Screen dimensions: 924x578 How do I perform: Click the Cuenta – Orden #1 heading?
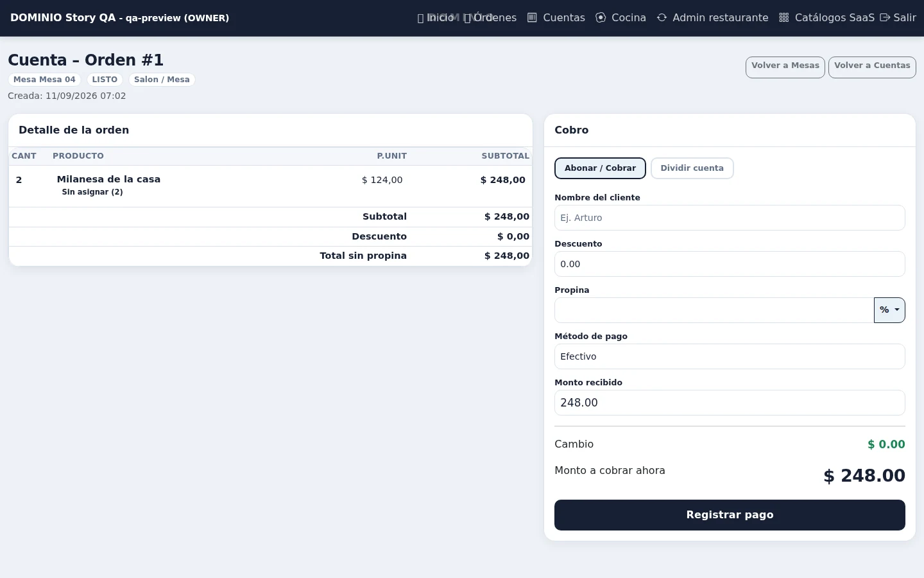point(86,60)
